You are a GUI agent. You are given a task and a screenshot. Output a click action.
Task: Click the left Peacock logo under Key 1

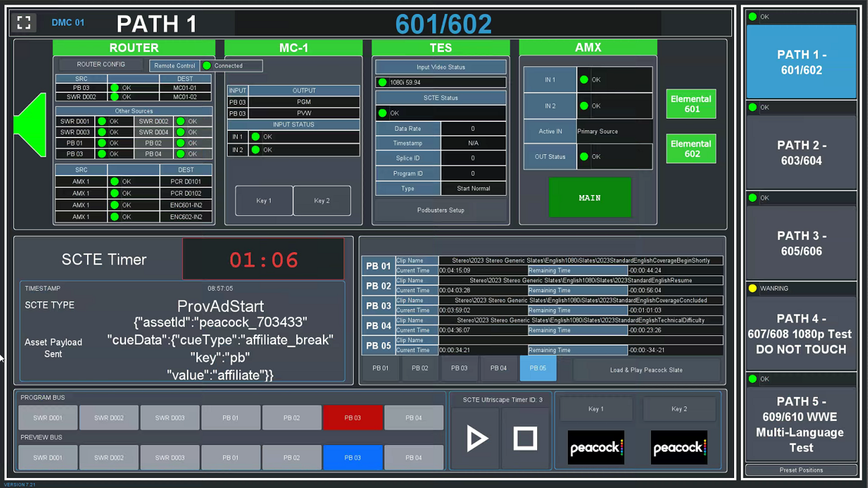[595, 447]
